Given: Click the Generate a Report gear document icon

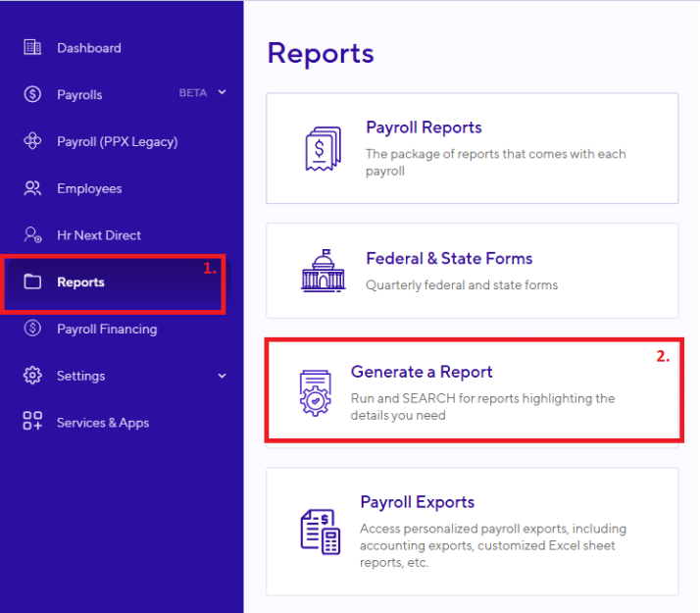Looking at the screenshot, I should pos(316,393).
